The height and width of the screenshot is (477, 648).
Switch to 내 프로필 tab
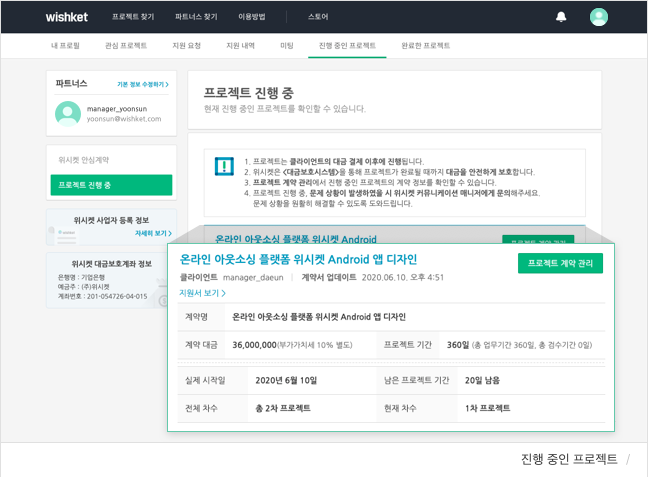[67, 46]
